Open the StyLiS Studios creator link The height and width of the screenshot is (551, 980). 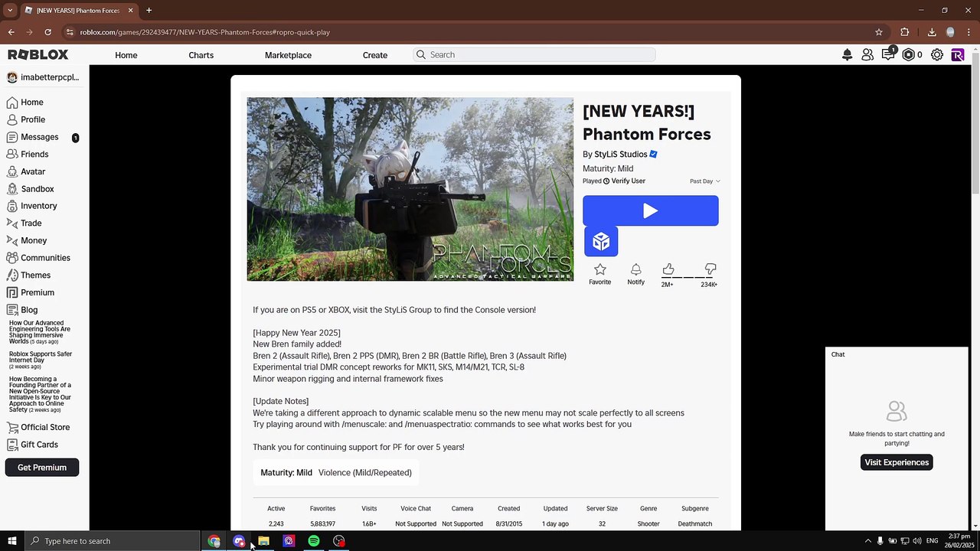pos(621,155)
